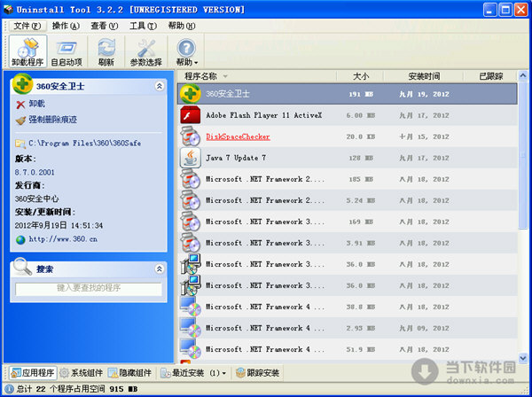Click the 九月 09, 2012 install date
This screenshot has width=532, height=397.
click(424, 328)
